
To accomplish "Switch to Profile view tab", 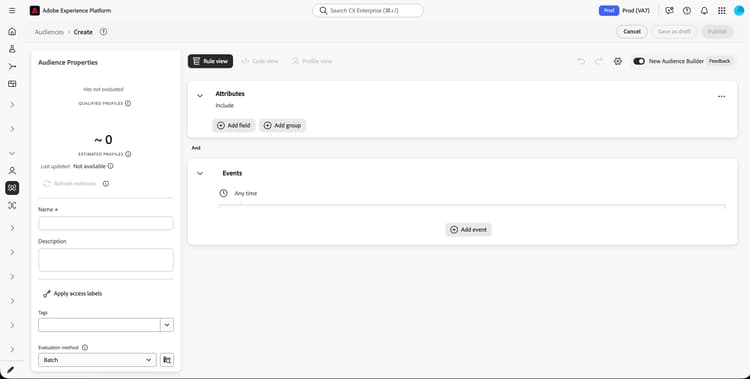I will [x=311, y=61].
